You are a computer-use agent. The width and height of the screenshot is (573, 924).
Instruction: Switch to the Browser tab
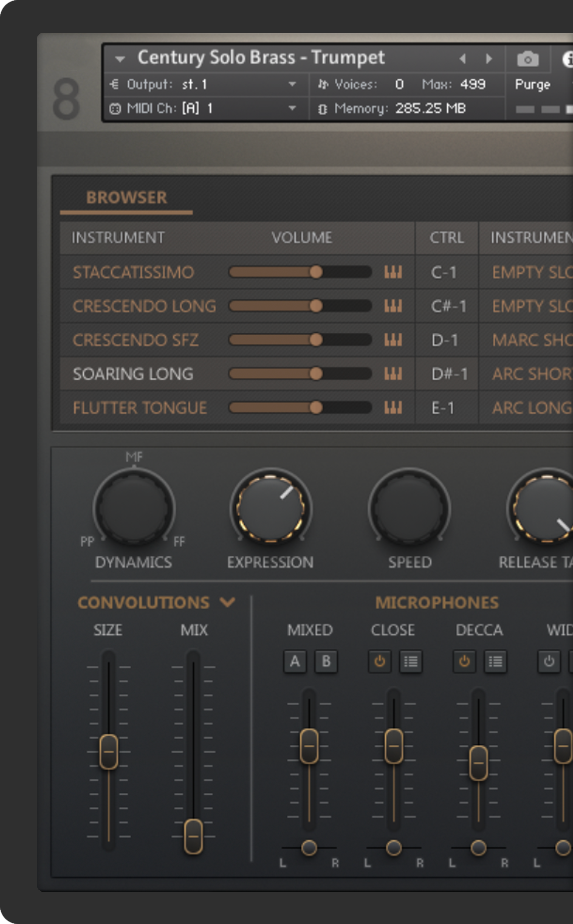tap(126, 197)
